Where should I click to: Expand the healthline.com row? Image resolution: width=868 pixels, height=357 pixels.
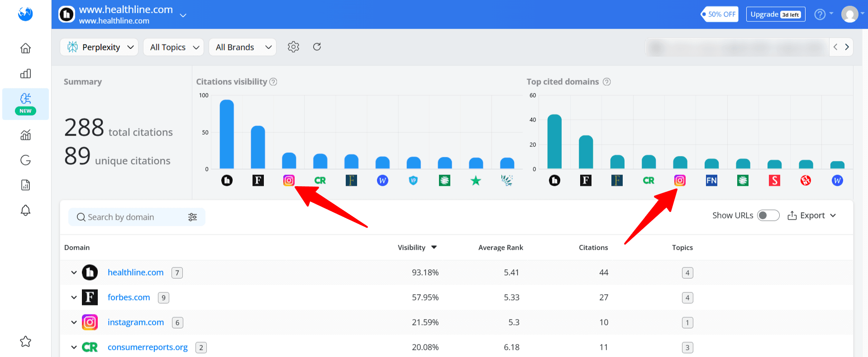click(74, 273)
